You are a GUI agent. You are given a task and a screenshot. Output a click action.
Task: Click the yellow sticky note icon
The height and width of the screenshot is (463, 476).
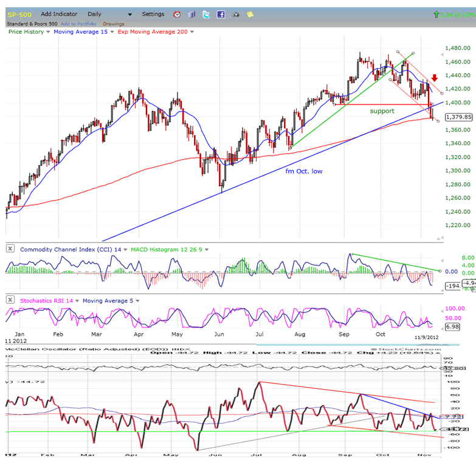[x=249, y=14]
